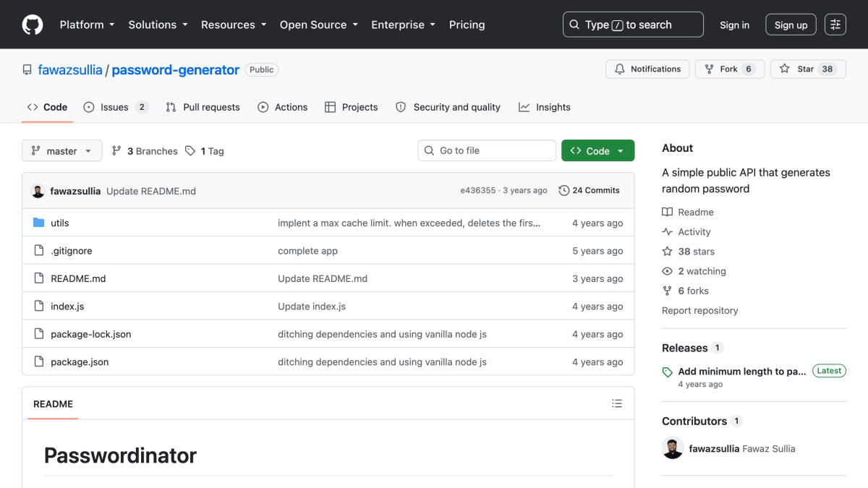Click fawazsullia contributor avatar

673,448
